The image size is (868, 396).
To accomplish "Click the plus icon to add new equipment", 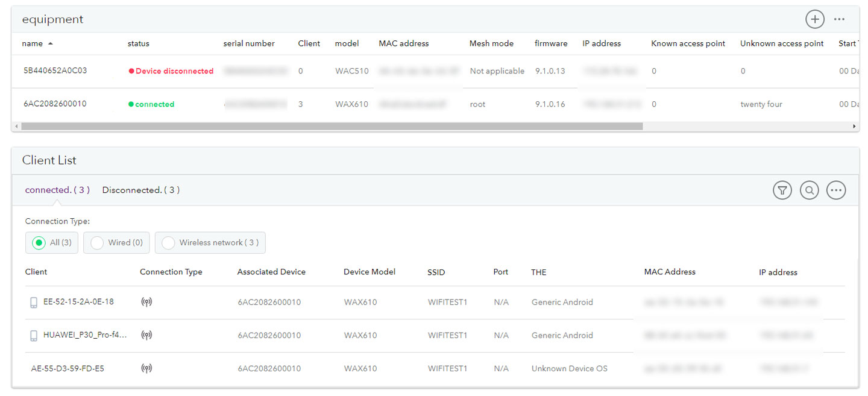I will pyautogui.click(x=815, y=19).
